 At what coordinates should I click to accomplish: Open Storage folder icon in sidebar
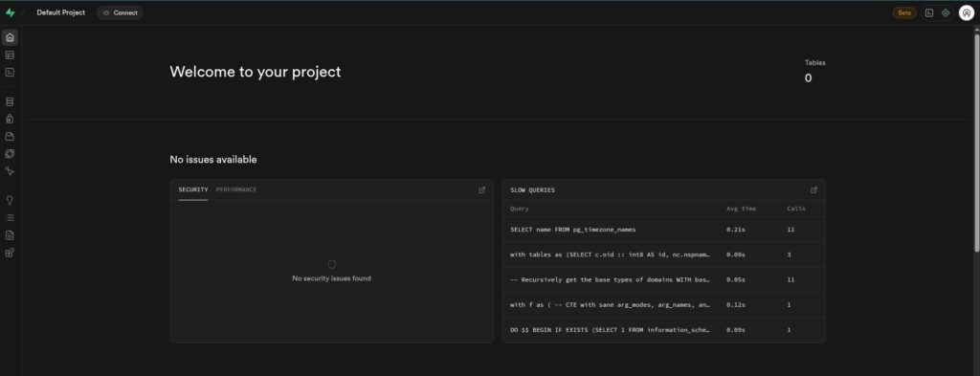(x=10, y=136)
